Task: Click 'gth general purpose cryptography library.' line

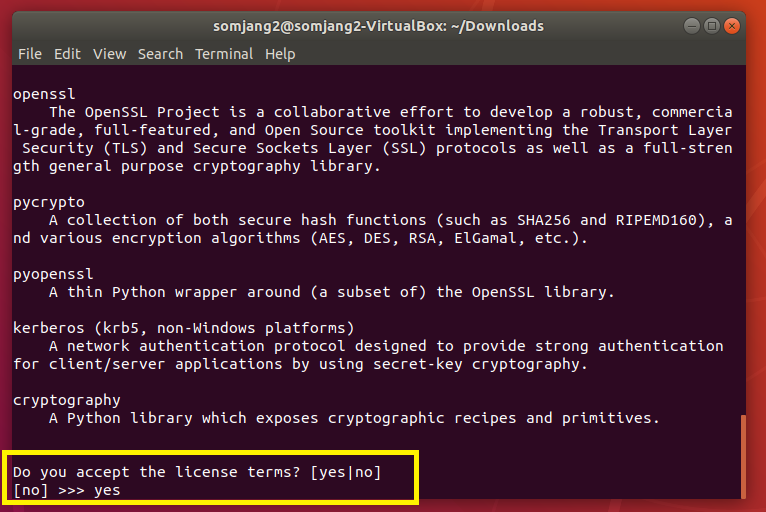Action: [196, 166]
